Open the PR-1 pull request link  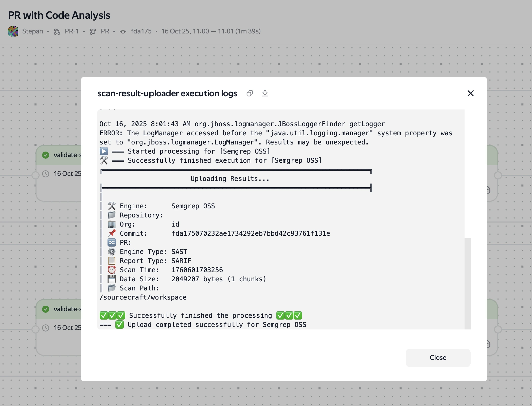click(72, 31)
